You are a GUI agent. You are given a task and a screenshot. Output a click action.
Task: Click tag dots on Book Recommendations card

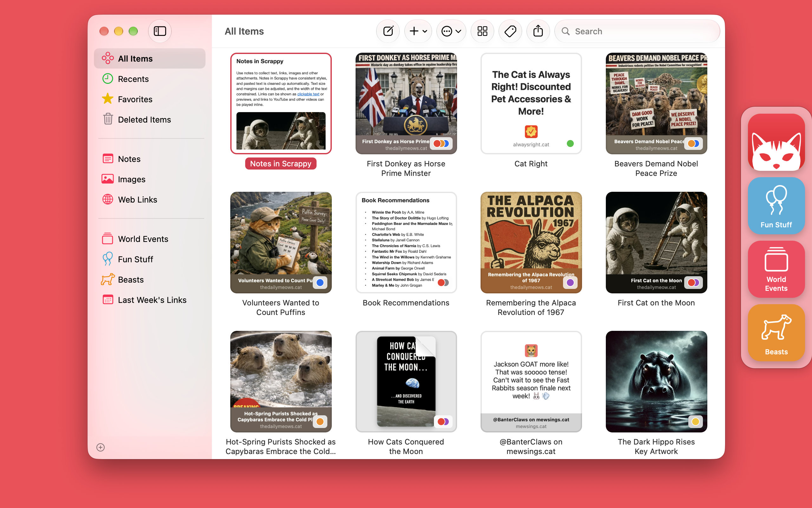[443, 283]
